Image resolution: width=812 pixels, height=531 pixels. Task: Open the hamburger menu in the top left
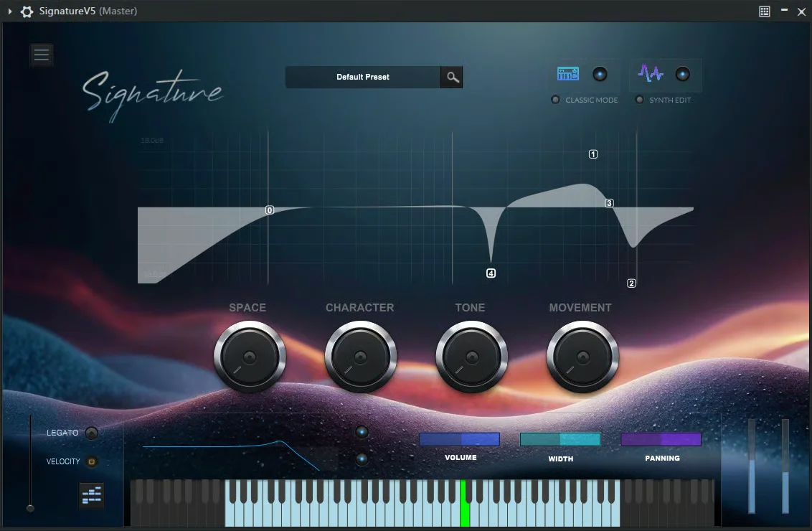(x=41, y=55)
